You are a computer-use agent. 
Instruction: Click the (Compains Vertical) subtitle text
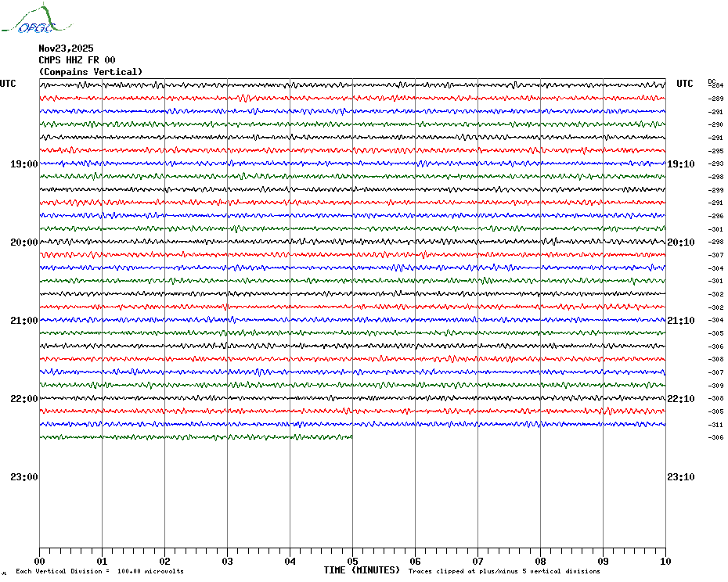[91, 72]
